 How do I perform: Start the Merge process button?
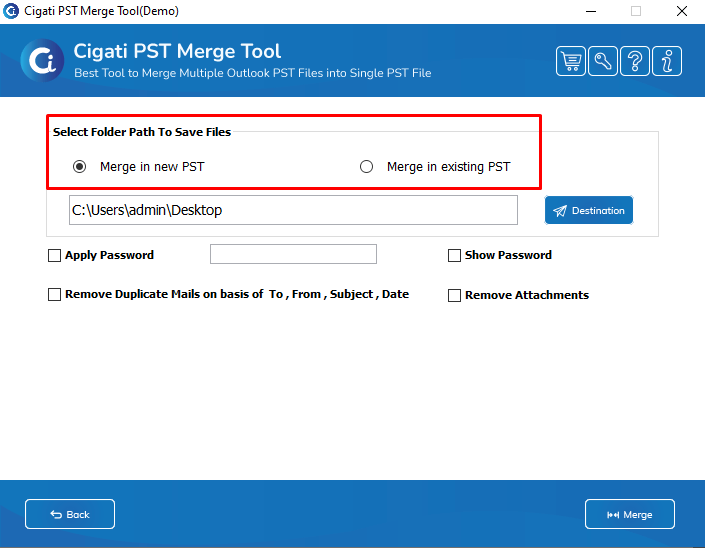tap(629, 514)
